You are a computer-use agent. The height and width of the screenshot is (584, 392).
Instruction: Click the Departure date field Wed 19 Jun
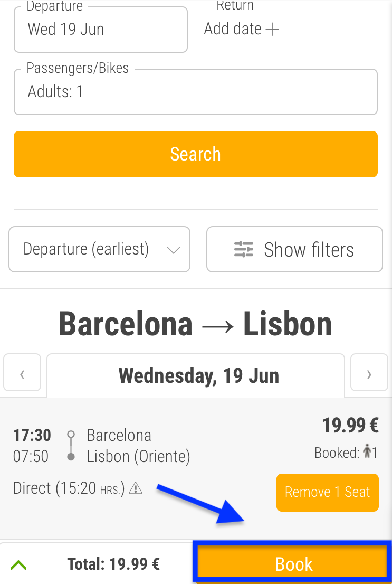coord(101,30)
